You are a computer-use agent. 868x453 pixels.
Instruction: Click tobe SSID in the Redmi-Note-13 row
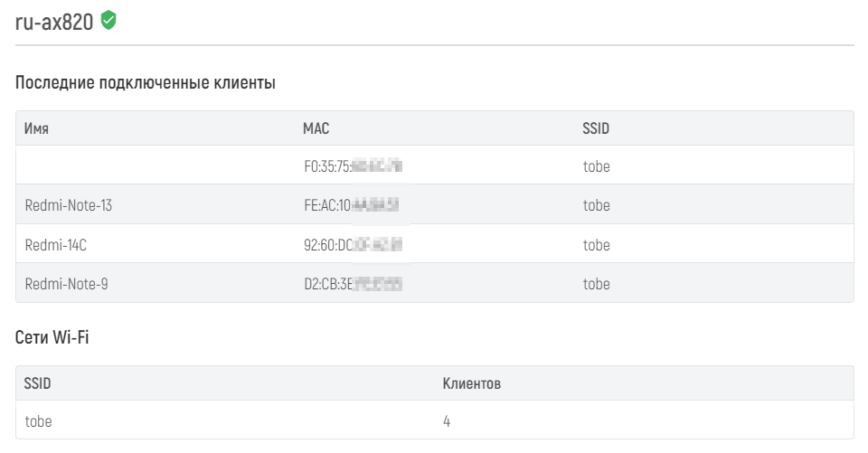click(x=596, y=205)
